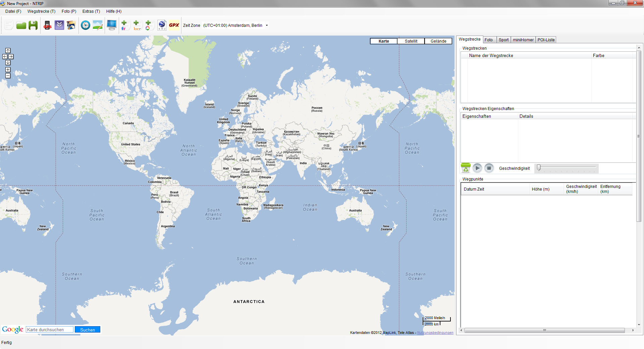Open the Zeit Zone dropdown
Screen dimensions: 644x349
(x=267, y=26)
